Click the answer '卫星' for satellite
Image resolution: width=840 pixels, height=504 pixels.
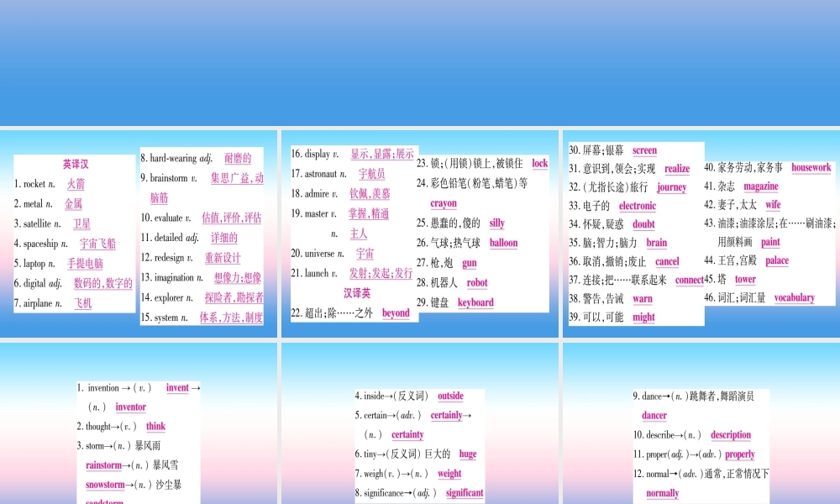(x=82, y=224)
